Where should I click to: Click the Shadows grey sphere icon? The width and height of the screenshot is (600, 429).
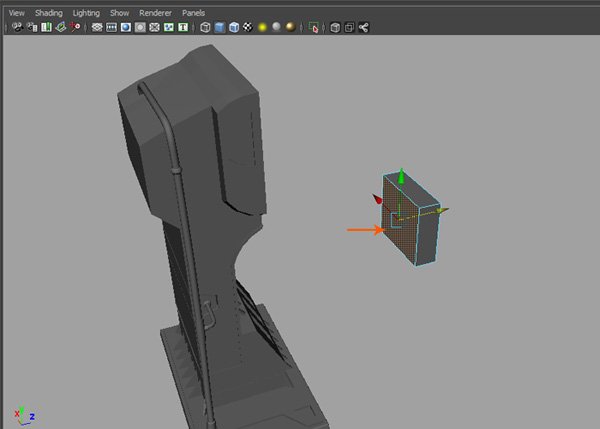[276, 26]
